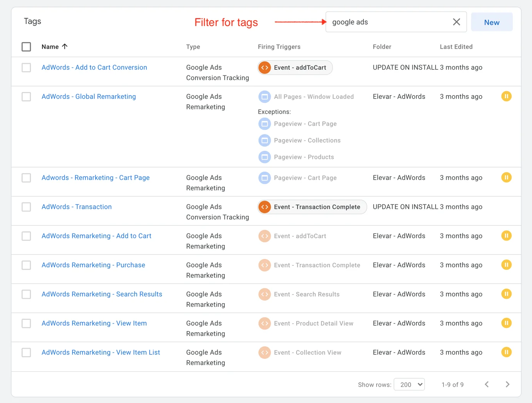
Task: Click Event - Product Detail View trigger text
Action: pyautogui.click(x=314, y=323)
